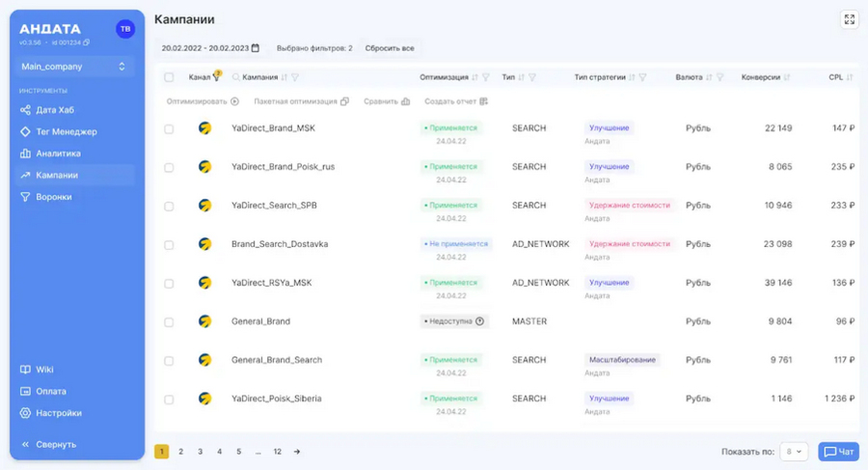Click Не применяется status badge
This screenshot has width=868, height=470.
455,244
